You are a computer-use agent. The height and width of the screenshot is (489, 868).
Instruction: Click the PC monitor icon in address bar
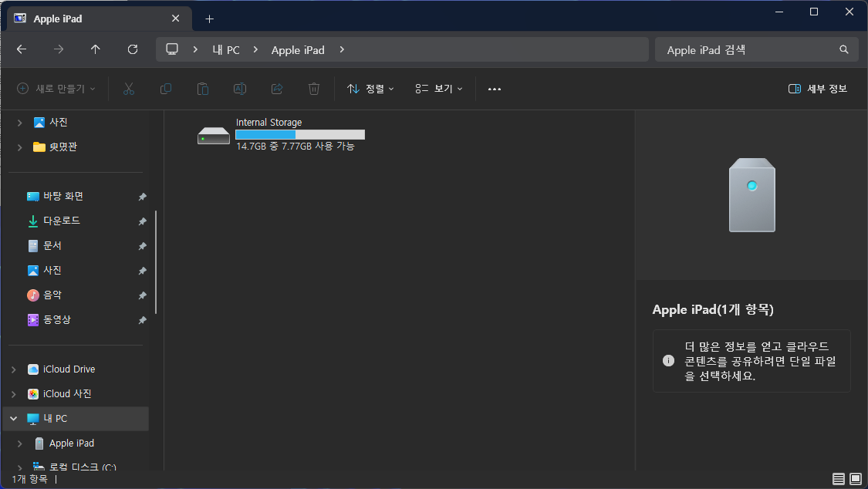pyautogui.click(x=172, y=49)
